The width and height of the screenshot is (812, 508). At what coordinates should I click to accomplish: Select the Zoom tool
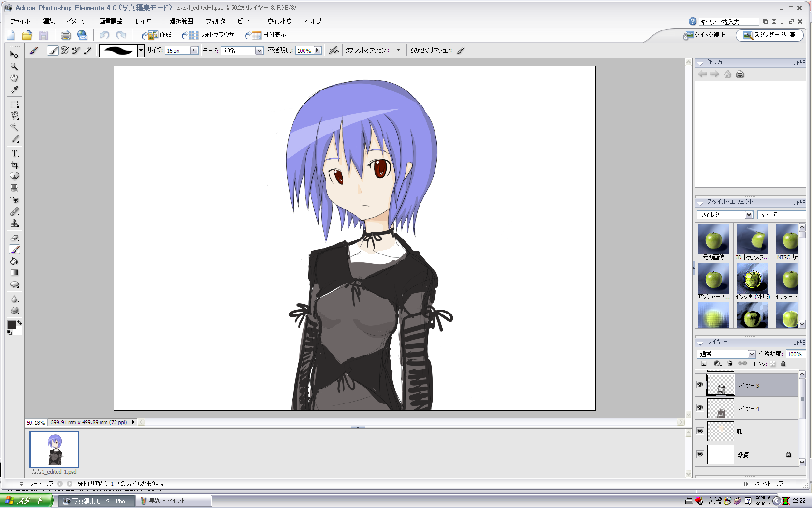[x=14, y=67]
